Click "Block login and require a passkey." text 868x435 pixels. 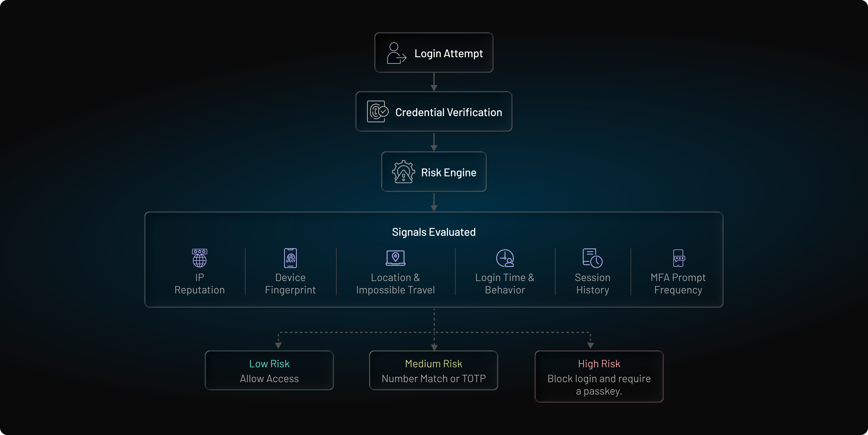point(599,385)
